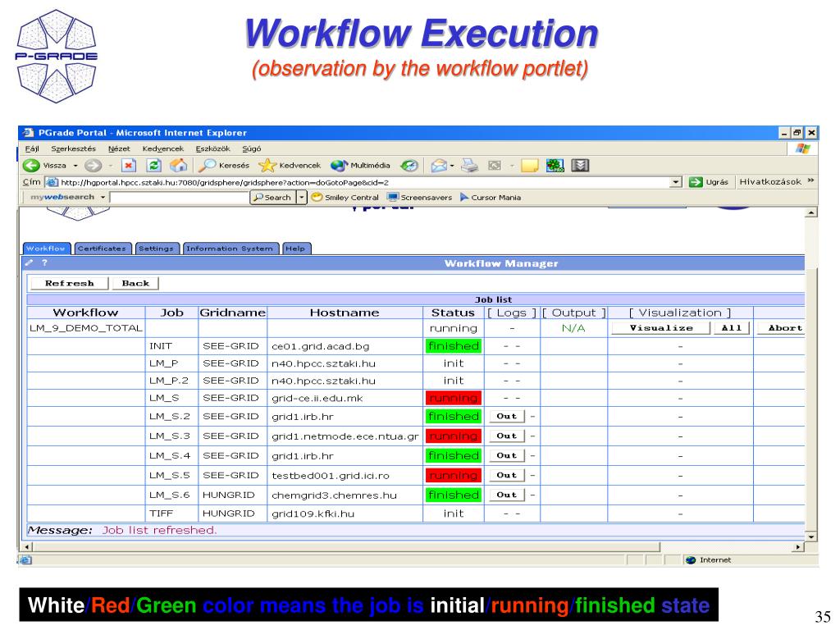
Task: Click the green Refresh page icon
Action: coord(153,166)
